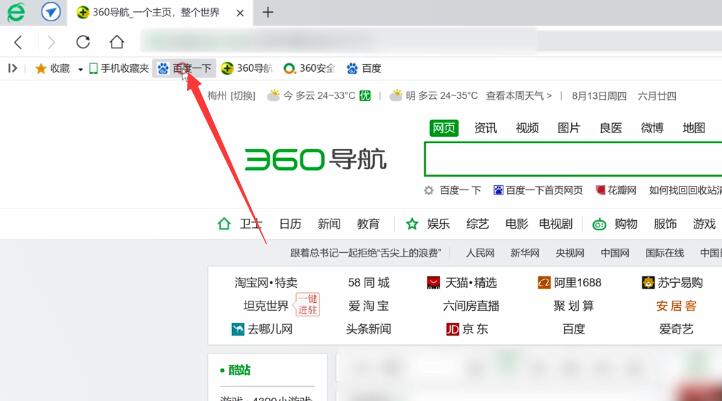Open the 百度一下 bookmark
The width and height of the screenshot is (722, 401).
pos(184,69)
